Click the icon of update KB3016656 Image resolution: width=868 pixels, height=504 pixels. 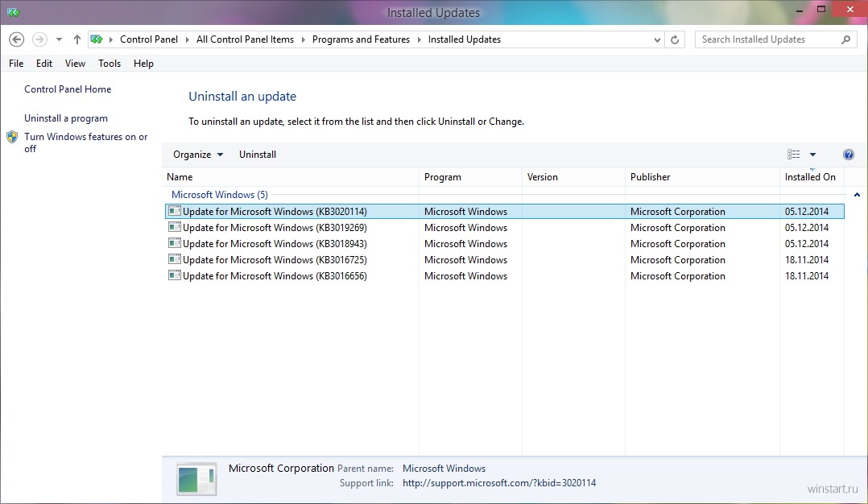[175, 275]
